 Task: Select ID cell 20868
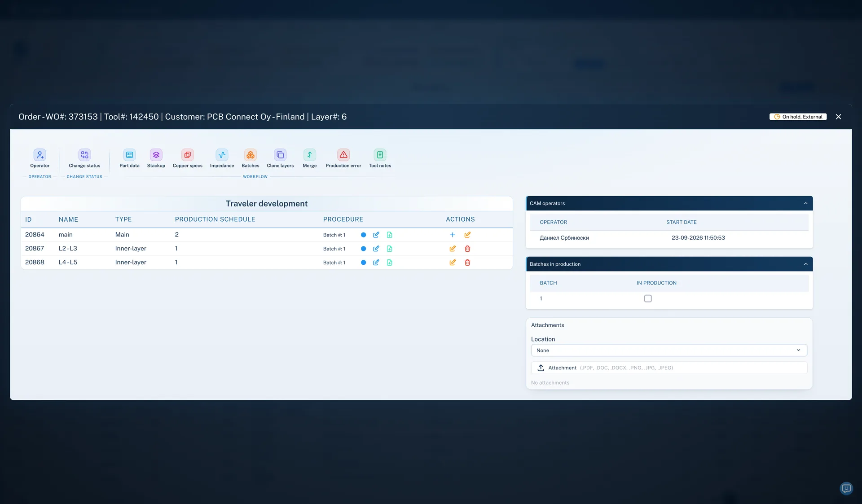(35, 263)
